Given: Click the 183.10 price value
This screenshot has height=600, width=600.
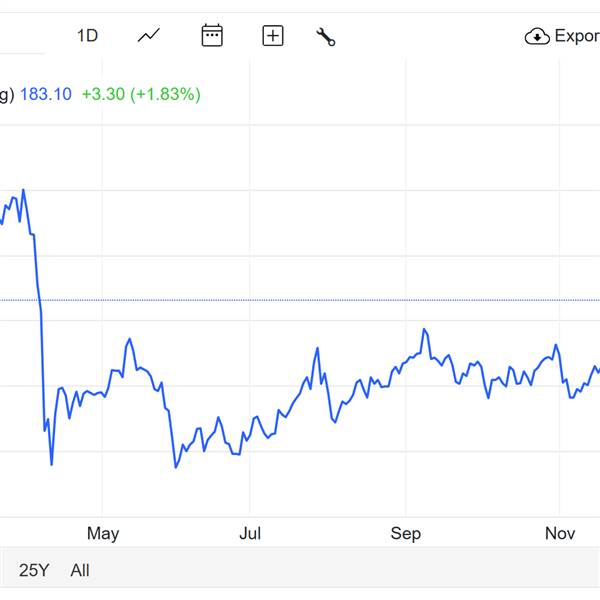Looking at the screenshot, I should click(x=46, y=94).
